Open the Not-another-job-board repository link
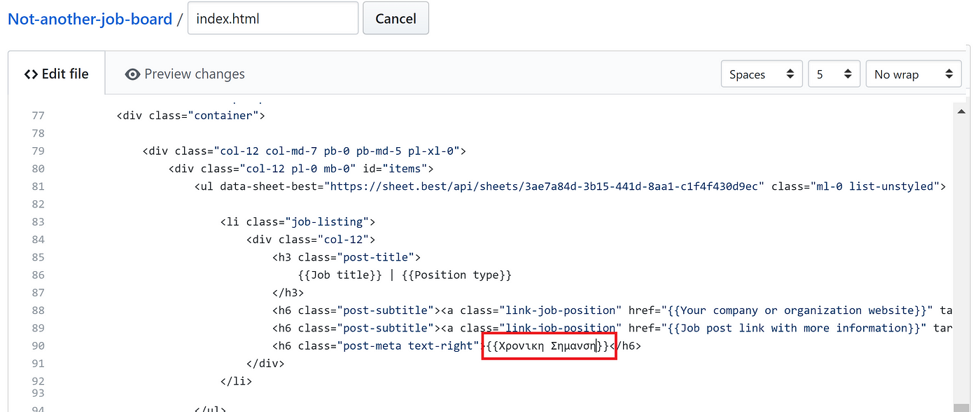Image resolution: width=980 pixels, height=412 pixels. click(90, 19)
